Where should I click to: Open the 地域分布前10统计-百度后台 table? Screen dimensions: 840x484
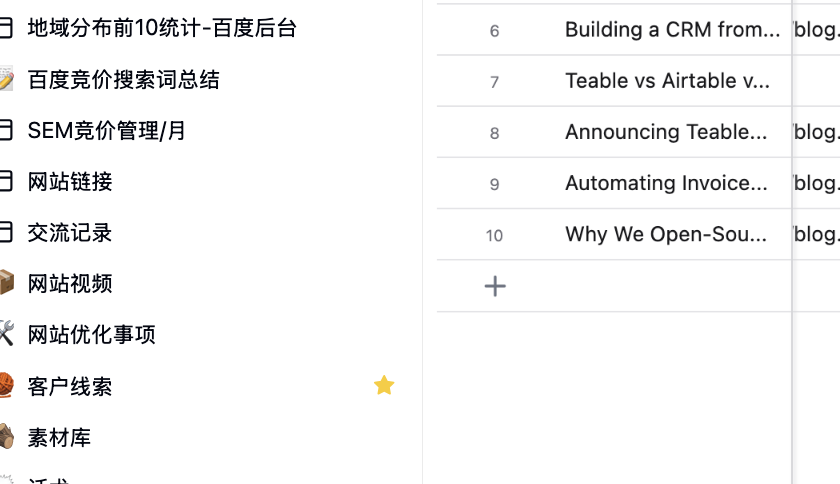[x=162, y=28]
